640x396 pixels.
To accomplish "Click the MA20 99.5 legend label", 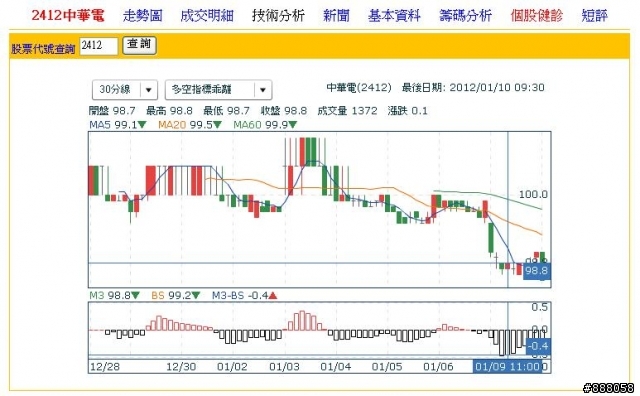I will click(x=190, y=125).
